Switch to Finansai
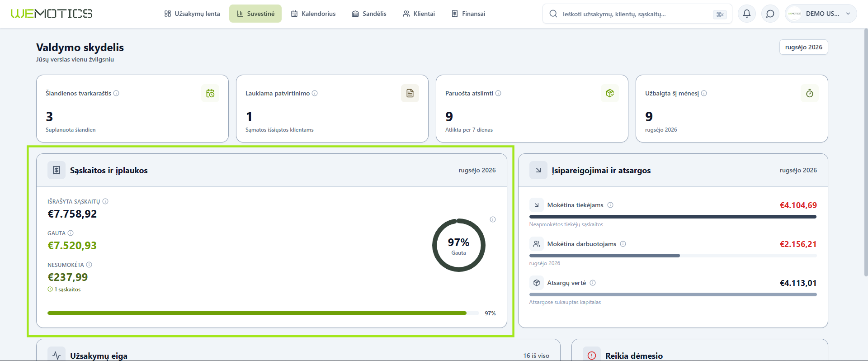Image resolution: width=868 pixels, height=361 pixels. tap(468, 14)
